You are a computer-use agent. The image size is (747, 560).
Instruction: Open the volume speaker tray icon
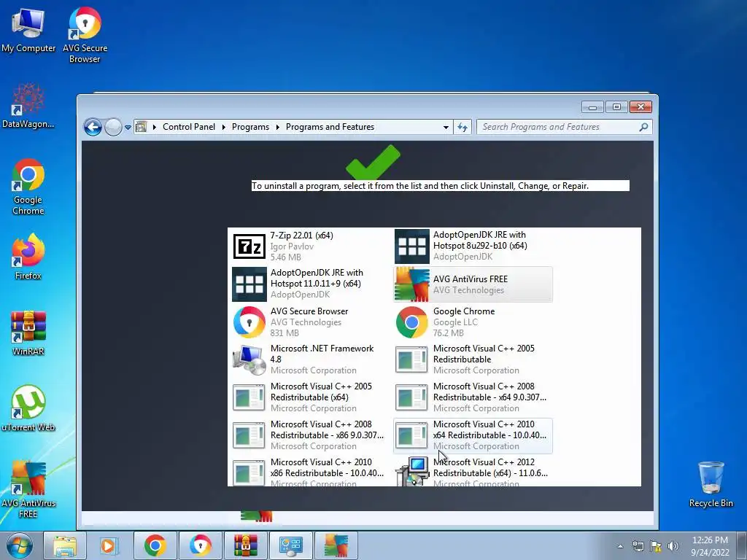[x=673, y=546]
